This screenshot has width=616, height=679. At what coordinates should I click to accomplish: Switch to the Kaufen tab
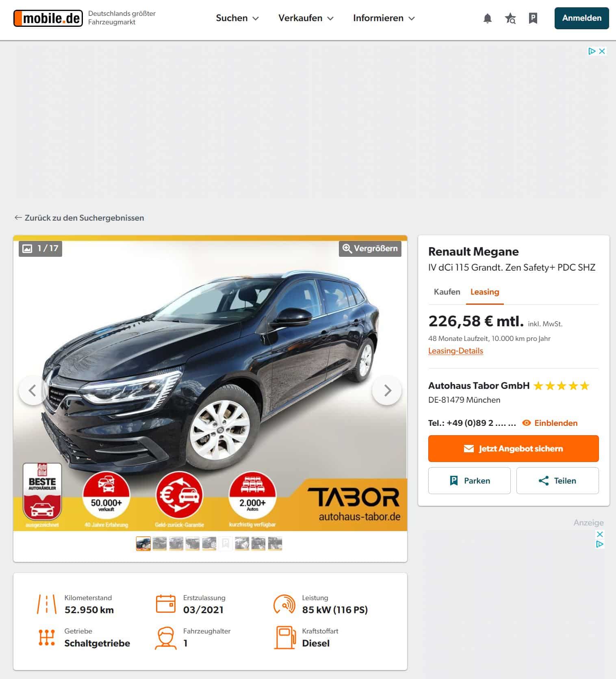pos(447,292)
